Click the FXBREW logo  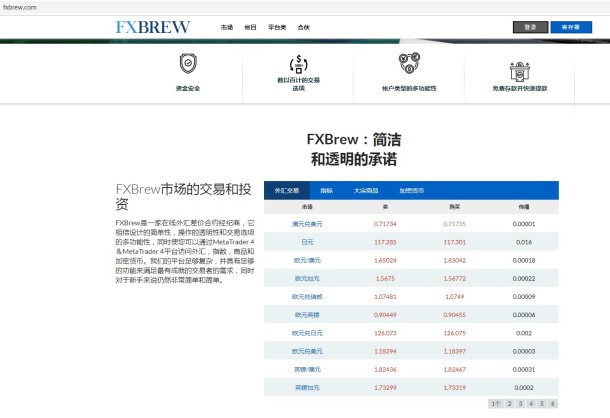(x=153, y=27)
